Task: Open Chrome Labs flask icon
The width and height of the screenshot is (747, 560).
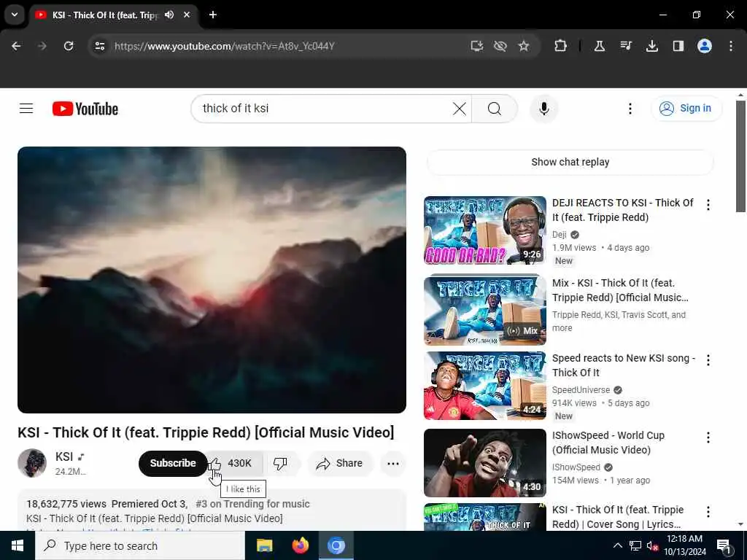Action: pos(600,46)
